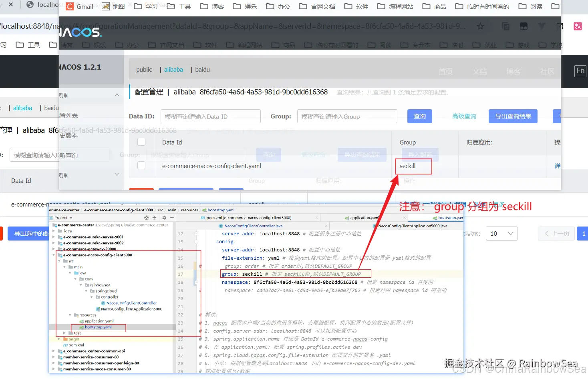The height and width of the screenshot is (379, 588).
Task: Bookmark this page with the star icon
Action: coord(481,26)
